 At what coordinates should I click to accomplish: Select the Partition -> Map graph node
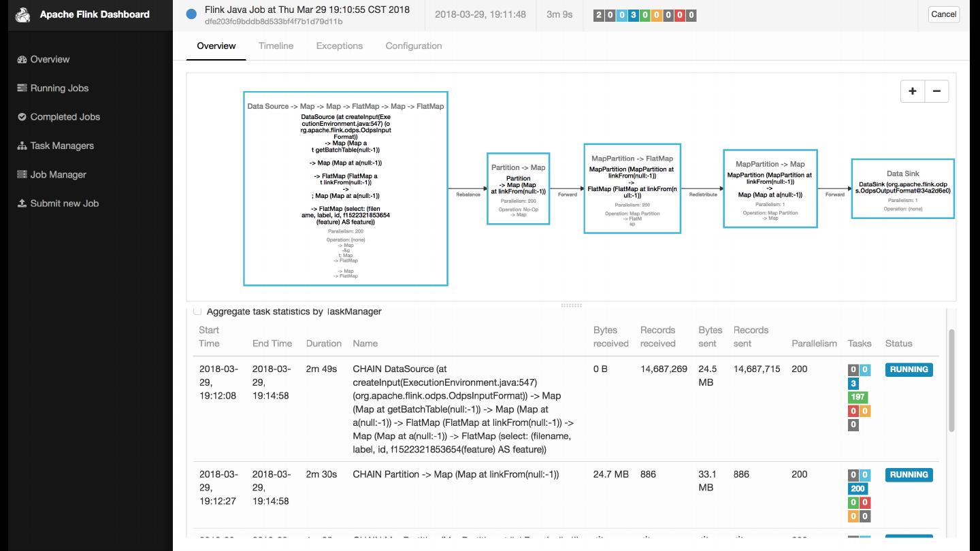point(519,188)
